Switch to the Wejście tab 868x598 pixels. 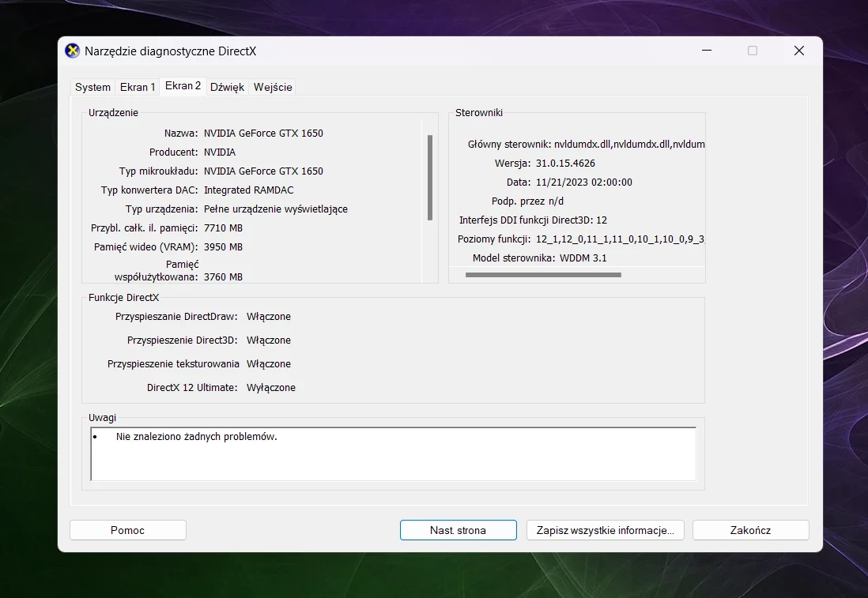(273, 87)
